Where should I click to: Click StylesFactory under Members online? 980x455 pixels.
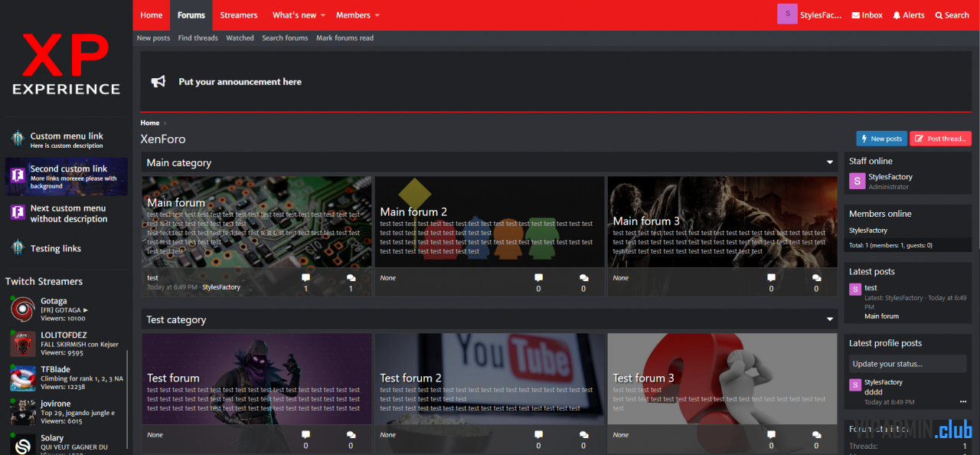pos(868,230)
